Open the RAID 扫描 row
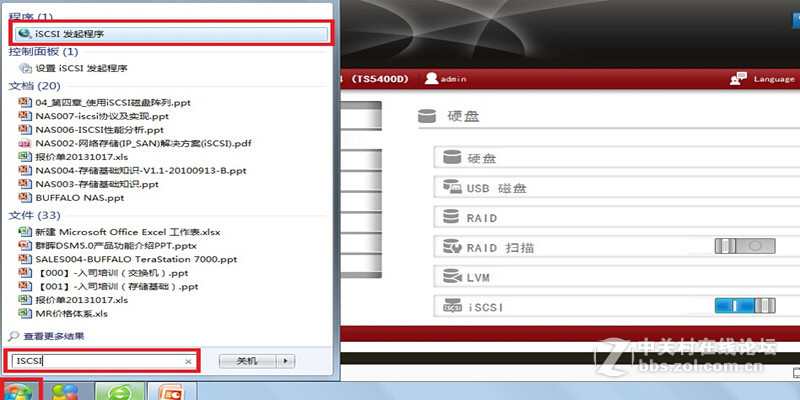This screenshot has width=800, height=400. tap(616, 247)
